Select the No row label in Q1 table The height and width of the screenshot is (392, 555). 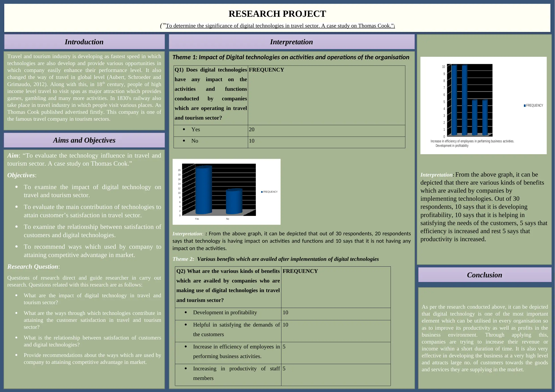195,141
